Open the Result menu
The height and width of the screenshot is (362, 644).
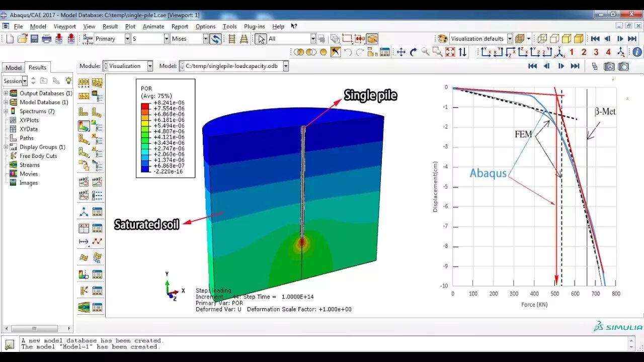pyautogui.click(x=110, y=27)
